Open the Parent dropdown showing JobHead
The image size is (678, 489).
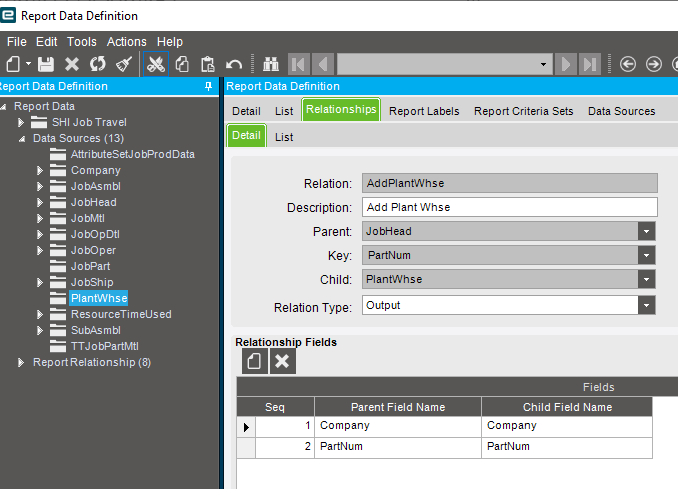[x=646, y=231]
